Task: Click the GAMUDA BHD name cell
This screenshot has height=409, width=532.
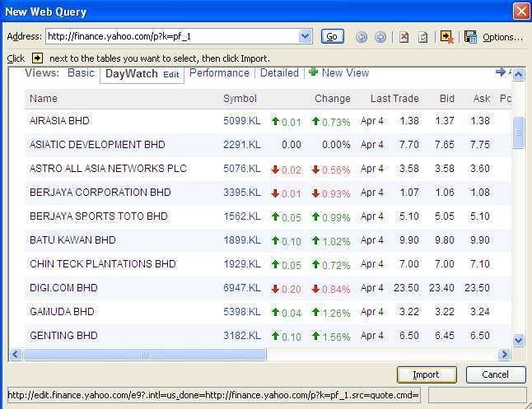Action: click(x=62, y=312)
